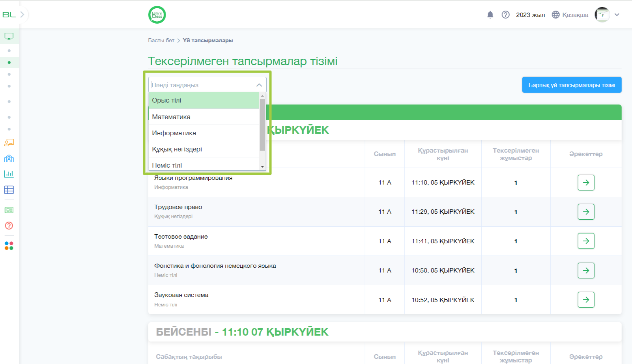Expand the profile menu chevron
This screenshot has height=364, width=632.
tap(617, 15)
